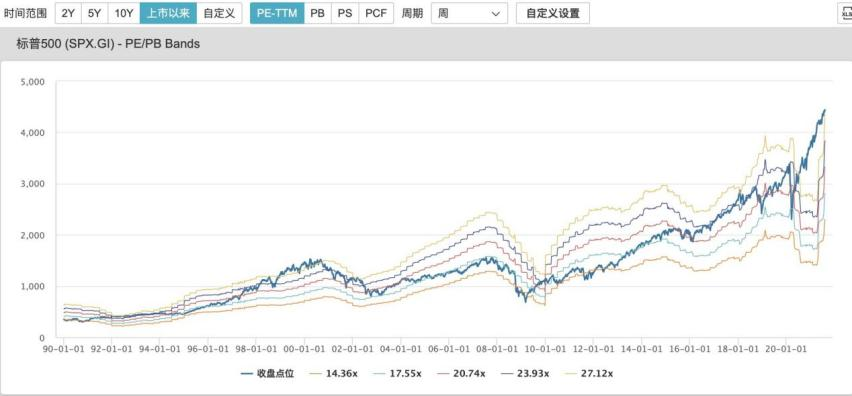Choose the 自定义 time range option
Viewport: 852px width, 396px height.
click(x=219, y=13)
